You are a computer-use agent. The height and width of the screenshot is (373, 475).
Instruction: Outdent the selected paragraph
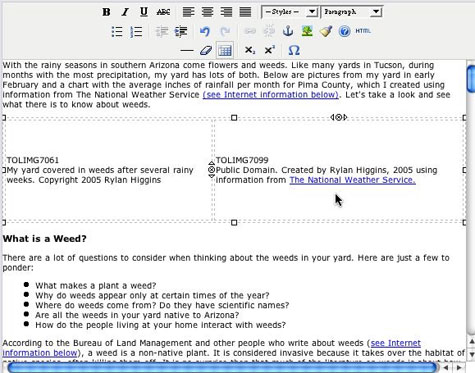coord(162,32)
